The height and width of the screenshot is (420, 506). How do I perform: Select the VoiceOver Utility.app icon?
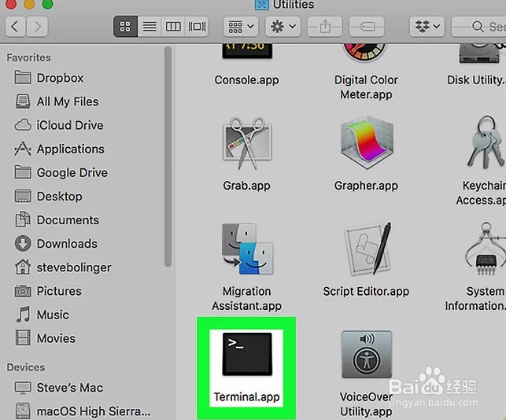coord(367,354)
